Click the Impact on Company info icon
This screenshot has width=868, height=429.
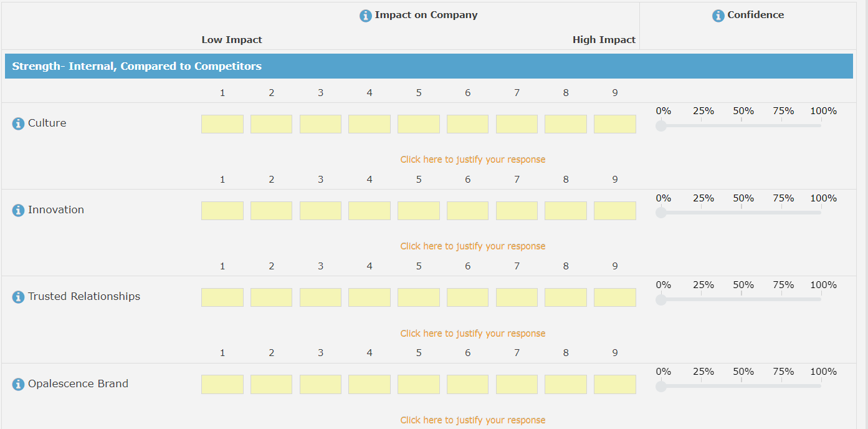point(366,16)
